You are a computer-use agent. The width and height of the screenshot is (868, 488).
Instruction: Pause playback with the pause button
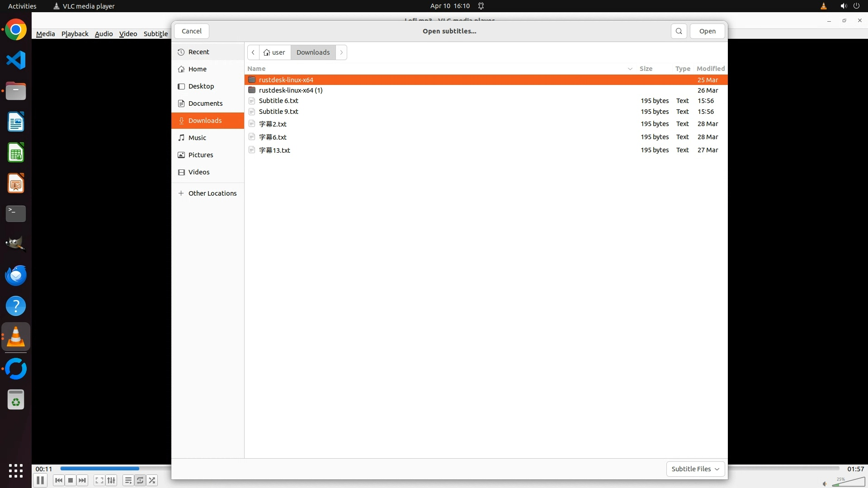[x=40, y=480]
